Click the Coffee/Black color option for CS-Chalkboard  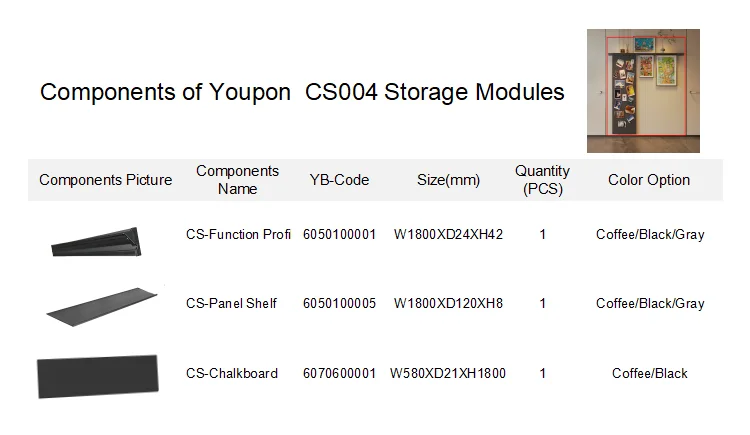pyautogui.click(x=650, y=373)
